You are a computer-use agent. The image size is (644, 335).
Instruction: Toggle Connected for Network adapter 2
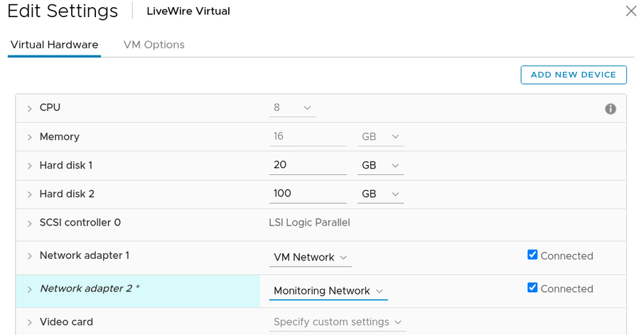point(532,288)
